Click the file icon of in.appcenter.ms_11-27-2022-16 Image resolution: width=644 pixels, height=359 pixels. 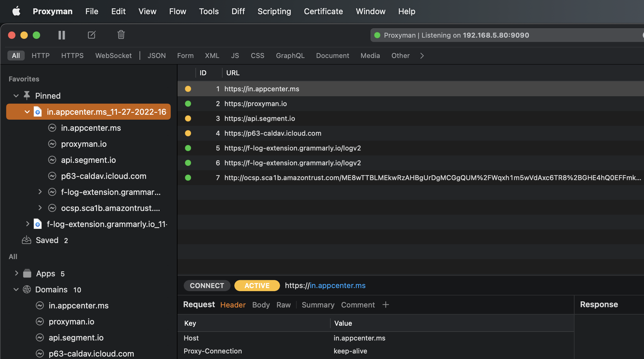[x=38, y=112]
